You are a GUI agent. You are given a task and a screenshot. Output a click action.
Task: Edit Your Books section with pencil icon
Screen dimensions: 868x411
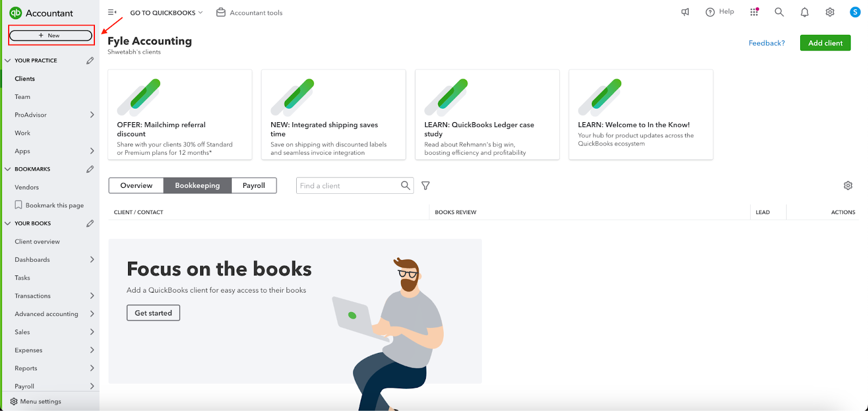pos(90,223)
